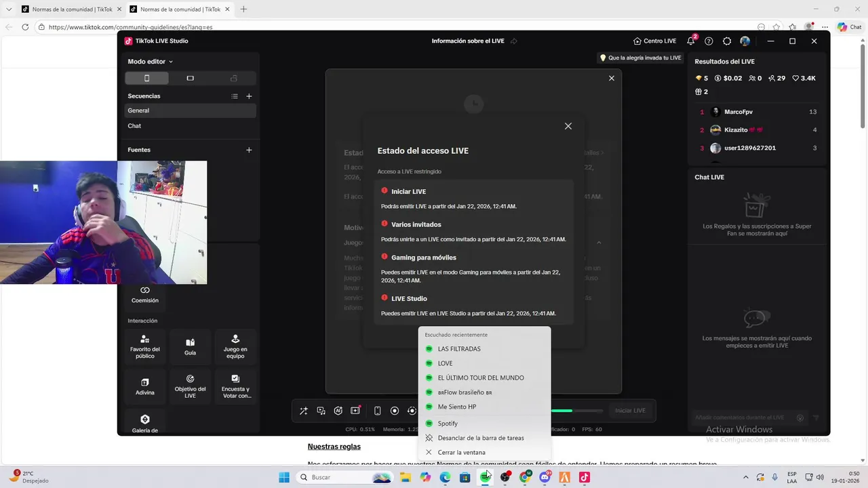Play brFlow brasileño from jump list
Image resolution: width=868 pixels, height=488 pixels.
click(x=484, y=392)
